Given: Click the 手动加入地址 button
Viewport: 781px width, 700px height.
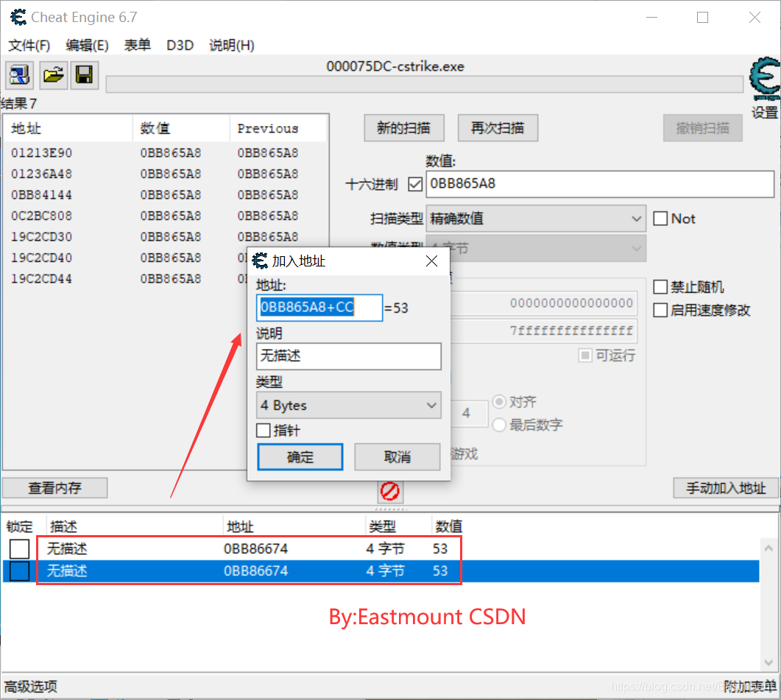Looking at the screenshot, I should pyautogui.click(x=726, y=488).
